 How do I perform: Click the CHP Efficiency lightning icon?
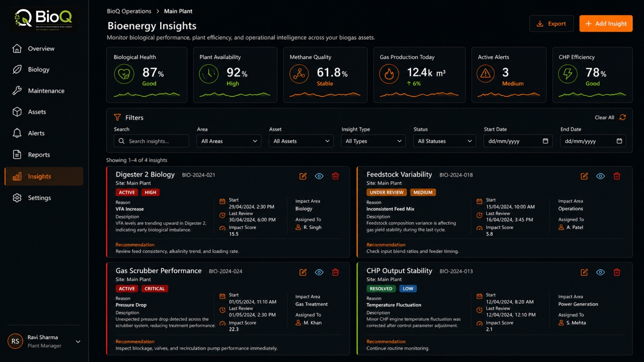[x=568, y=74]
